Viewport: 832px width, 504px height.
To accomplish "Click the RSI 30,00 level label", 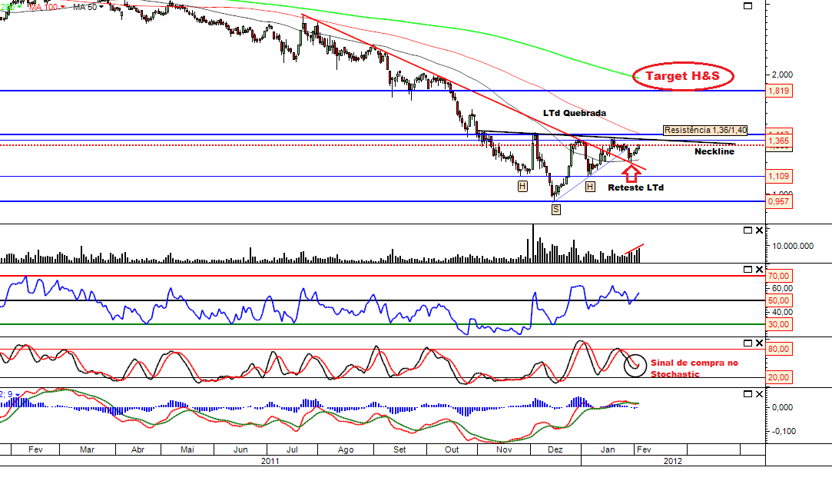I will click(x=779, y=324).
